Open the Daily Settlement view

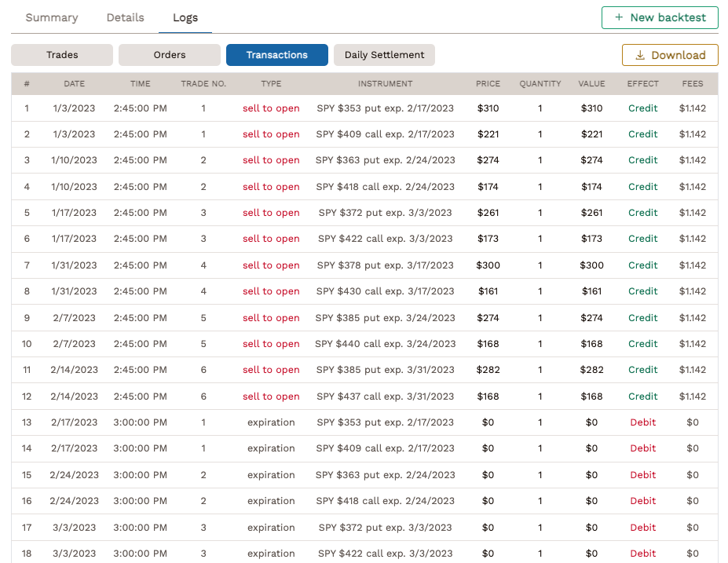384,55
